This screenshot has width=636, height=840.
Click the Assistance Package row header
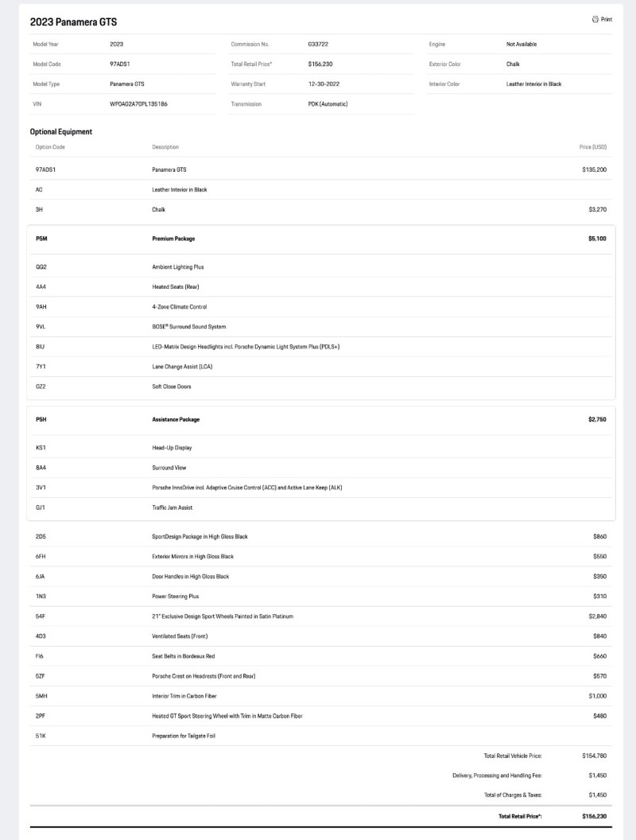[321, 419]
